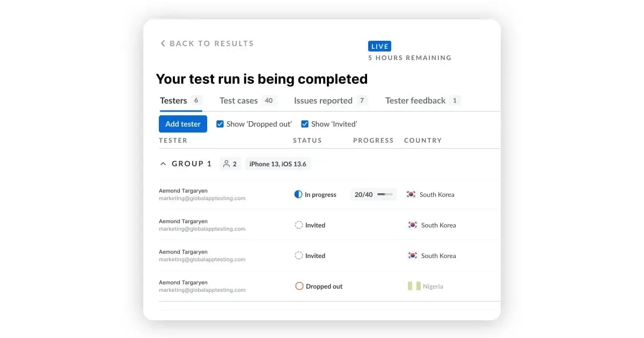This screenshot has width=644, height=338.
Task: Follow the 'Back to results' link
Action: [210, 43]
